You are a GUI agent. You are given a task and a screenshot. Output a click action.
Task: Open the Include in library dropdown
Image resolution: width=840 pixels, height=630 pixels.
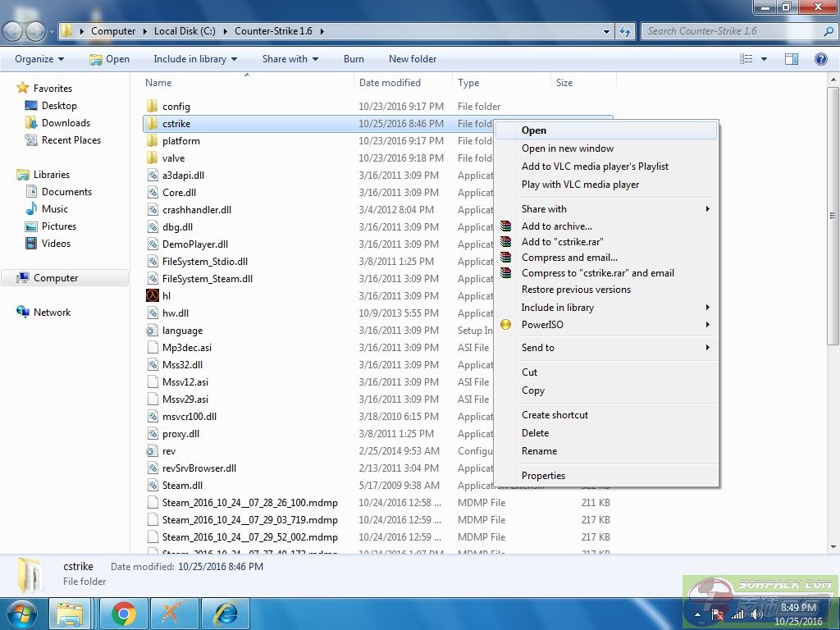click(x=194, y=59)
